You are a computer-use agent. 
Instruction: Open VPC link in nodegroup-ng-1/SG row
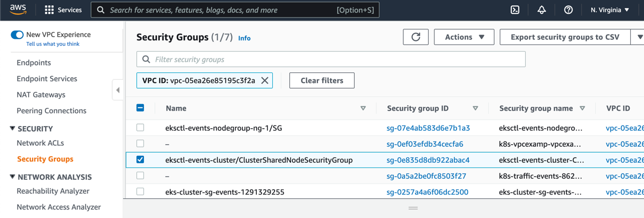(x=625, y=128)
